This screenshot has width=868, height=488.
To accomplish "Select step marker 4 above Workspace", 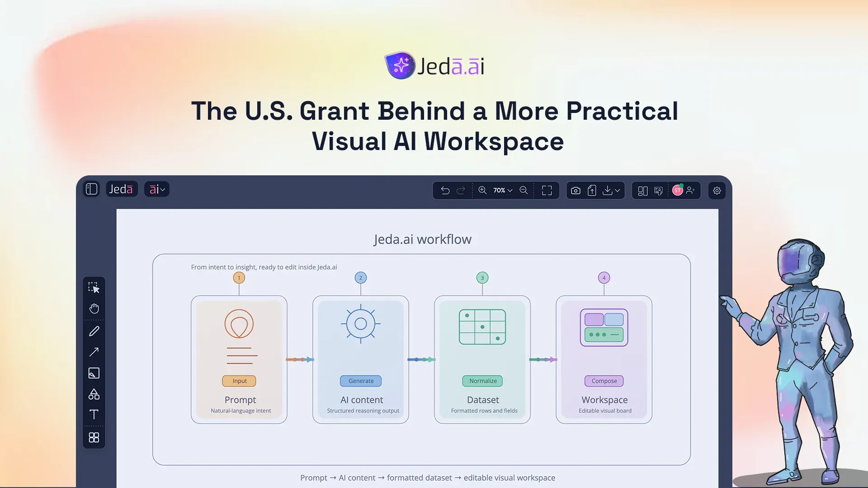I will click(604, 278).
